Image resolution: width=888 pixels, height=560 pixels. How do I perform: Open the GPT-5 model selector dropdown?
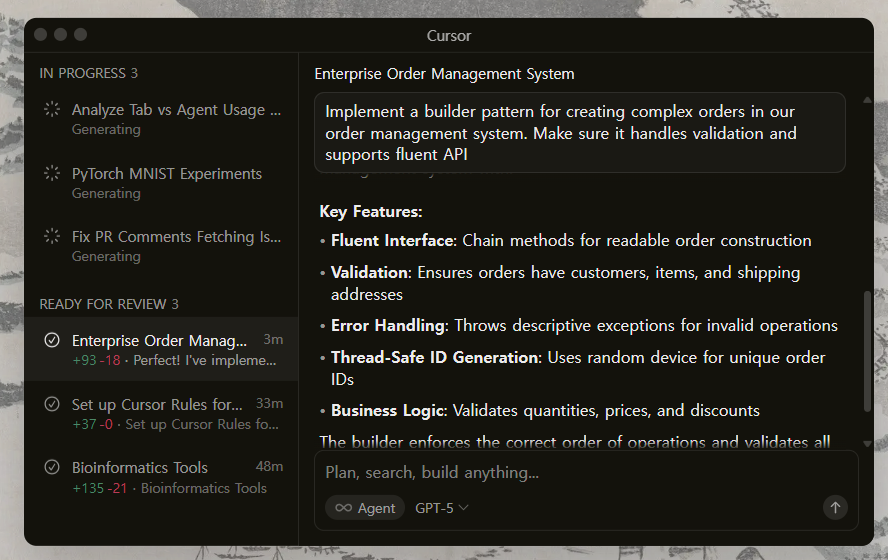point(442,508)
